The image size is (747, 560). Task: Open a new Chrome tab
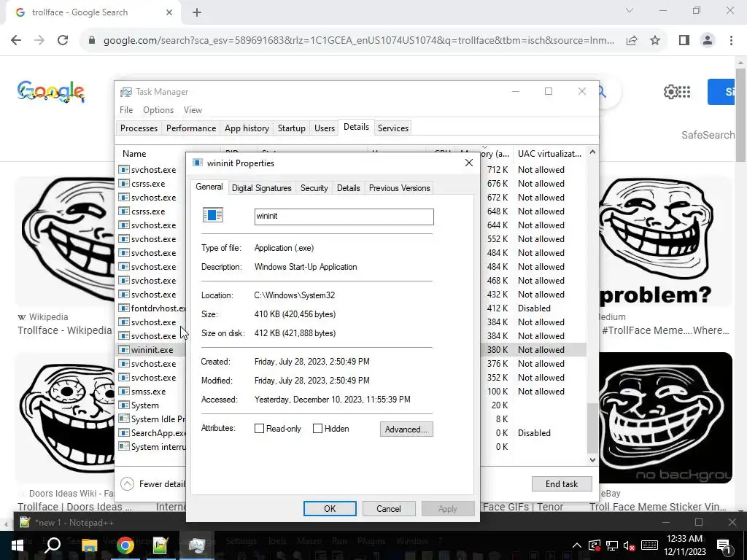tap(197, 13)
